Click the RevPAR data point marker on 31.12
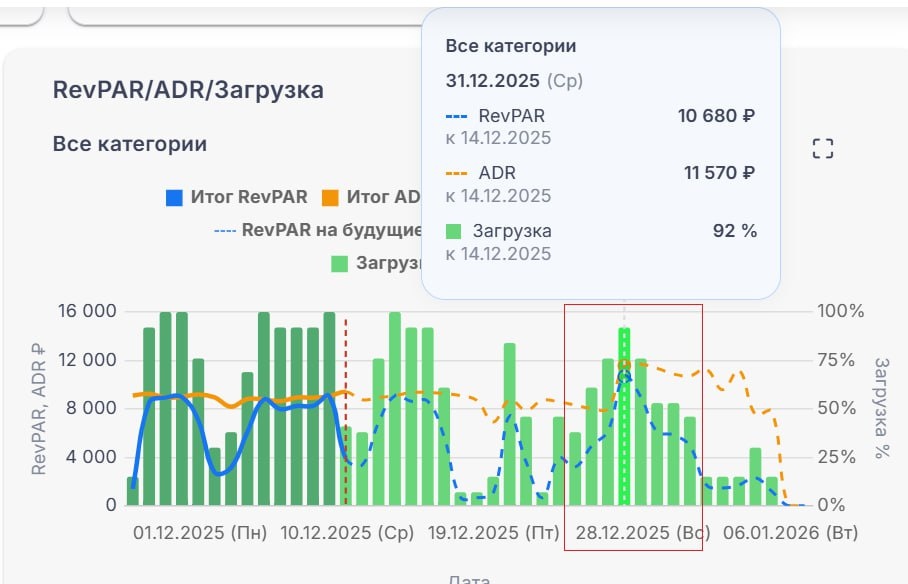 [624, 377]
